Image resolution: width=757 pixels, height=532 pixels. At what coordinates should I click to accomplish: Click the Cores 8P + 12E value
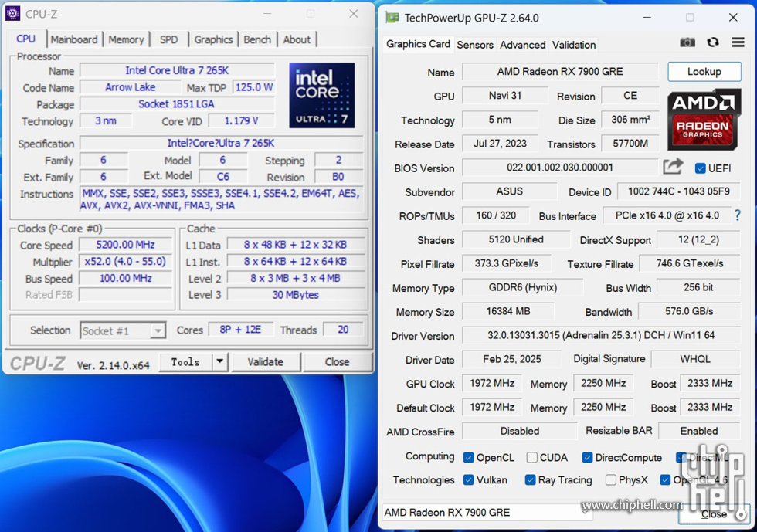(240, 330)
